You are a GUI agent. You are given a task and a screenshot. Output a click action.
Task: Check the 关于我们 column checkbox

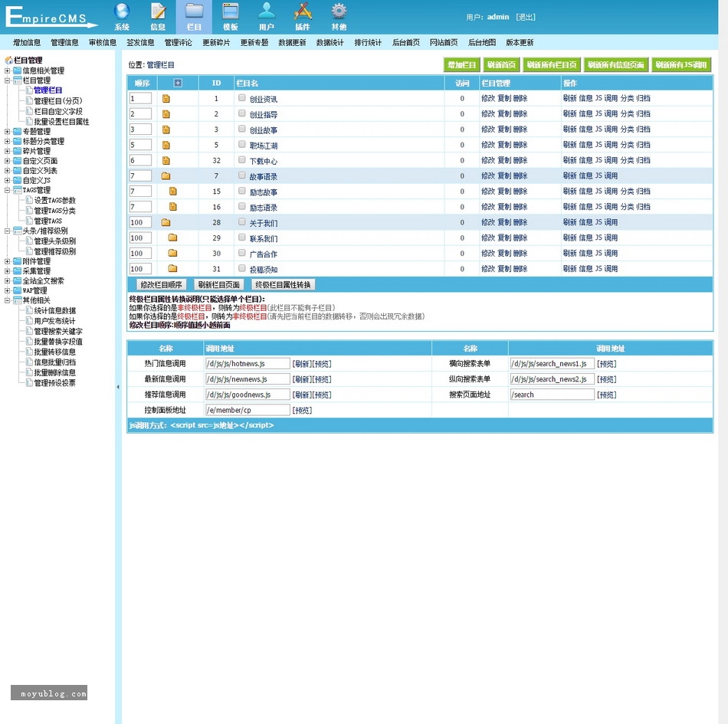pyautogui.click(x=242, y=221)
